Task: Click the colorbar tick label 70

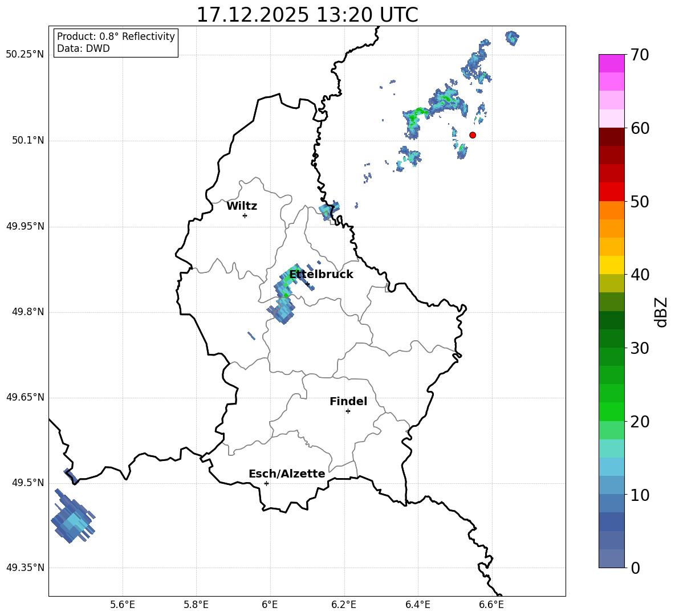Action: coord(640,55)
